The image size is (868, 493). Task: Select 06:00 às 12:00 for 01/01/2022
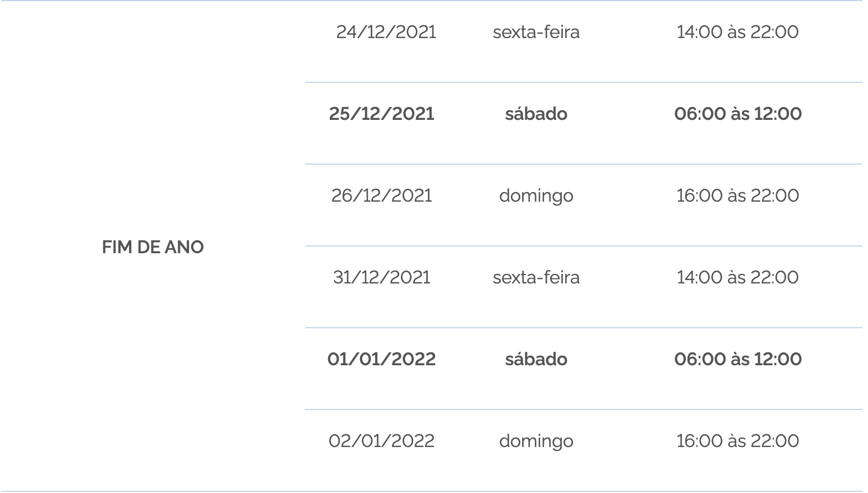[737, 359]
